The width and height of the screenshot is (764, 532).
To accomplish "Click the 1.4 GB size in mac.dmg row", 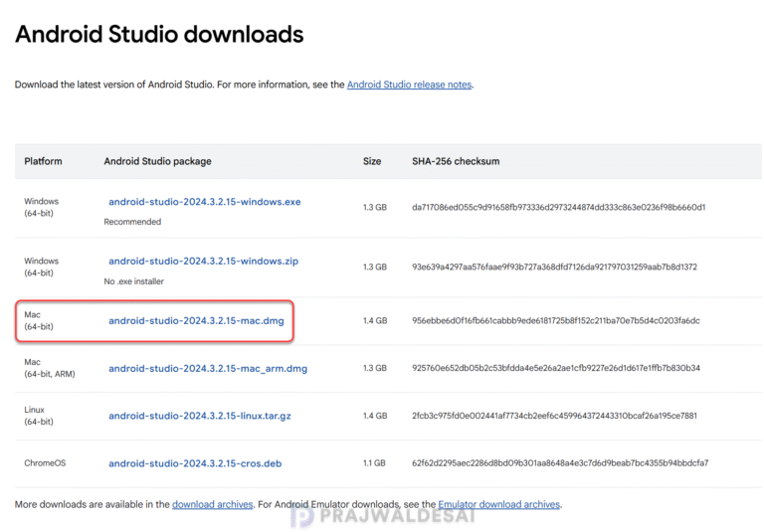I will tap(375, 321).
